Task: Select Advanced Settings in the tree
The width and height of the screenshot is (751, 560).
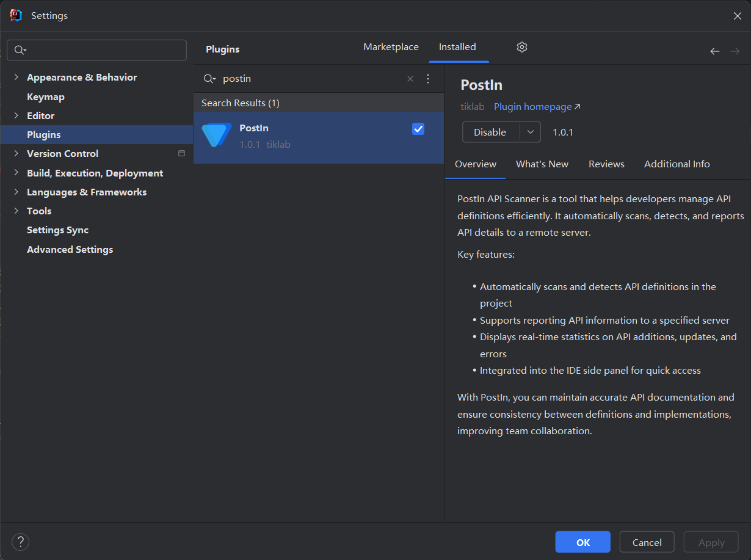Action: (70, 249)
